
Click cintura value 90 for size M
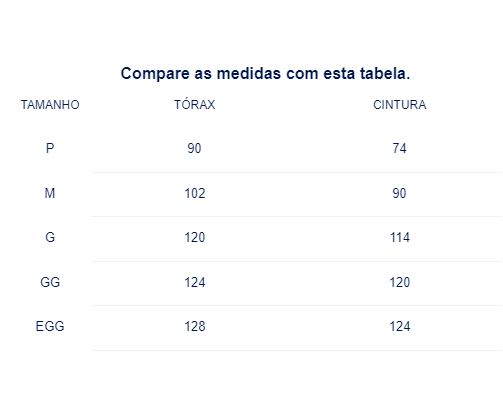(x=399, y=193)
